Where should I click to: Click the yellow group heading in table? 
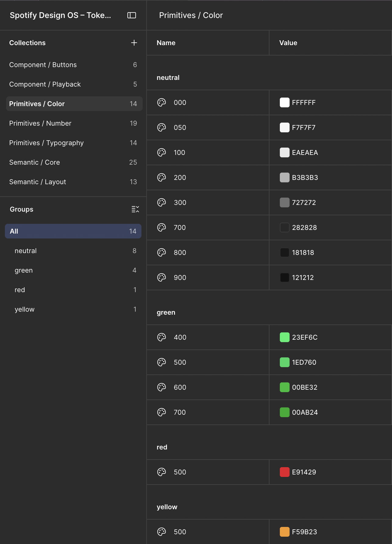click(167, 507)
